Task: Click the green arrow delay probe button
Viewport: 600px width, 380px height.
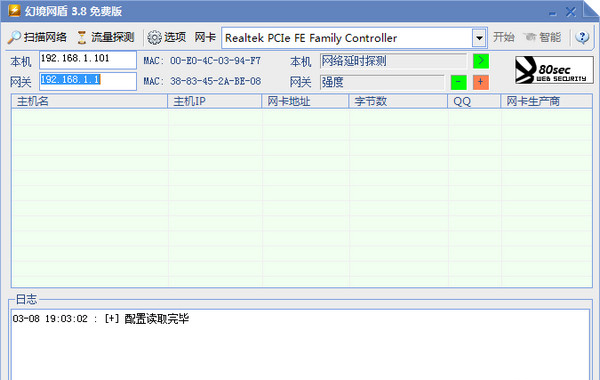Action: pos(481,61)
